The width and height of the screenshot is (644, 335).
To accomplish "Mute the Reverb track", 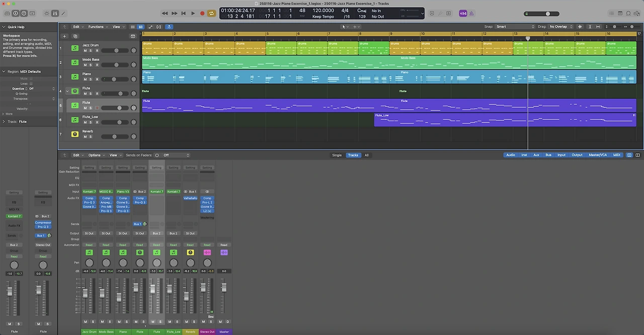I will (85, 137).
